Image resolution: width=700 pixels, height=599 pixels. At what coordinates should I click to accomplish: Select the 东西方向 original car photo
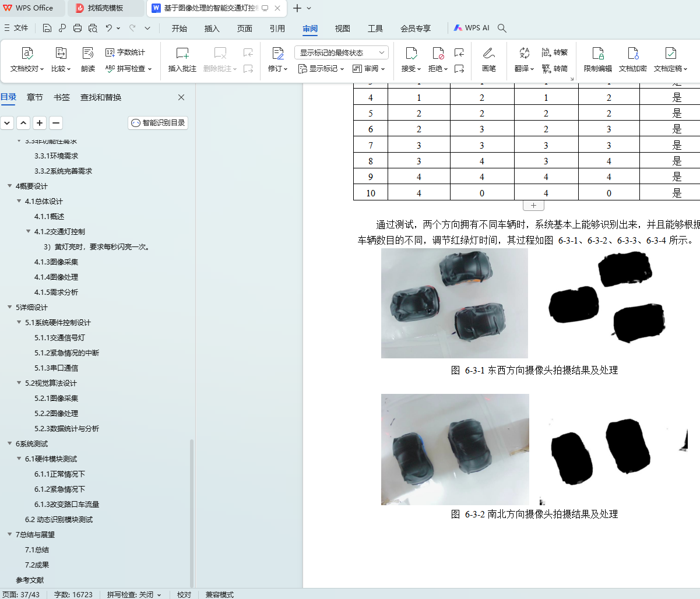click(455, 303)
